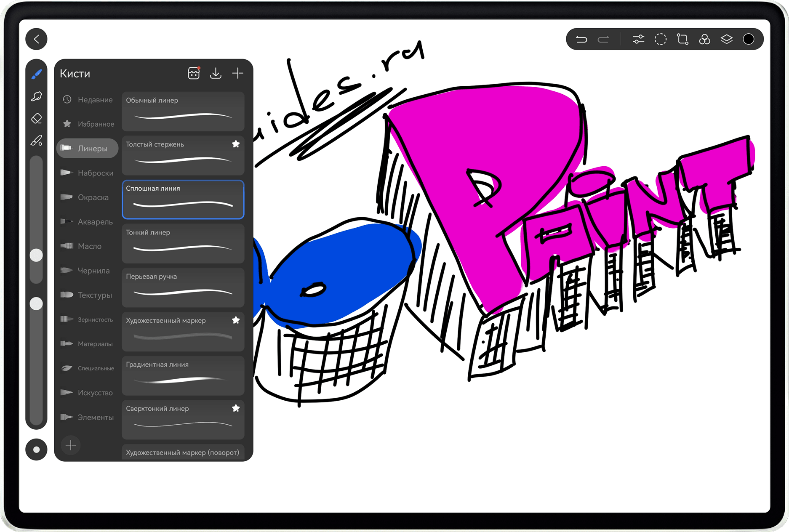Open the Layers panel icon
This screenshot has height=532, width=789.
coord(726,39)
